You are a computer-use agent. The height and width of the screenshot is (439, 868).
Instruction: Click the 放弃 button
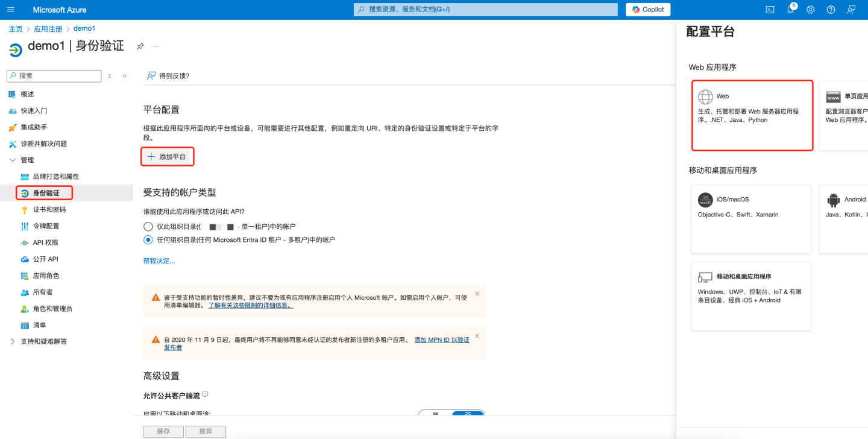206,432
